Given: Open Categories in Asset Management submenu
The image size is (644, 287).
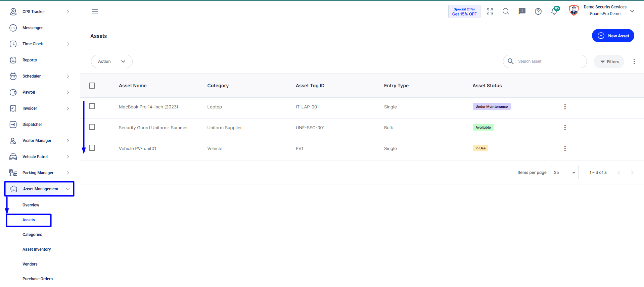Looking at the screenshot, I should pyautogui.click(x=32, y=235).
